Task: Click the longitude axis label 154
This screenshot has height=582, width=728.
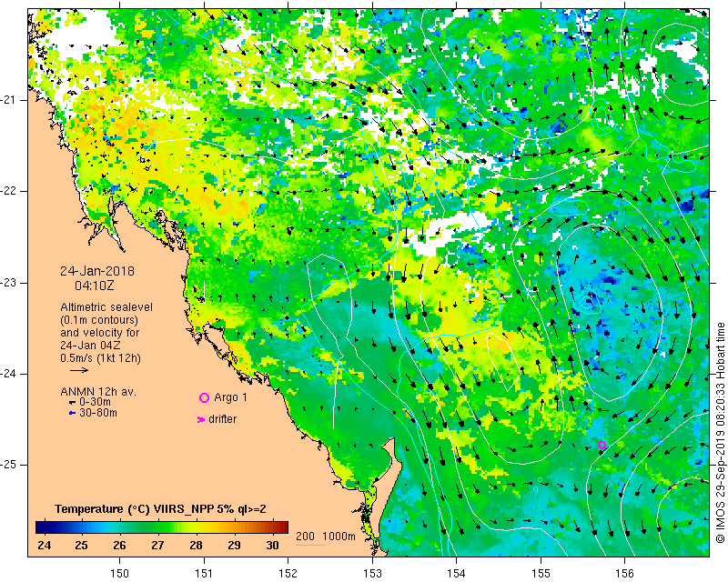Action: tap(457, 573)
